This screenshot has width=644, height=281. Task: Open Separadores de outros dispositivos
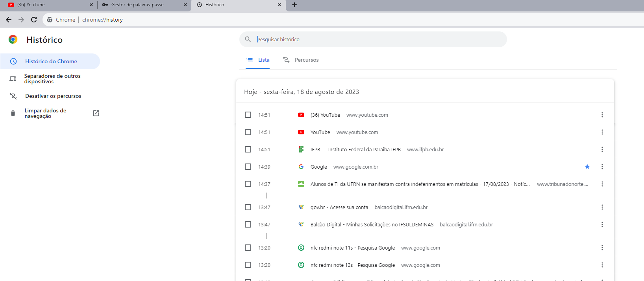pos(50,79)
